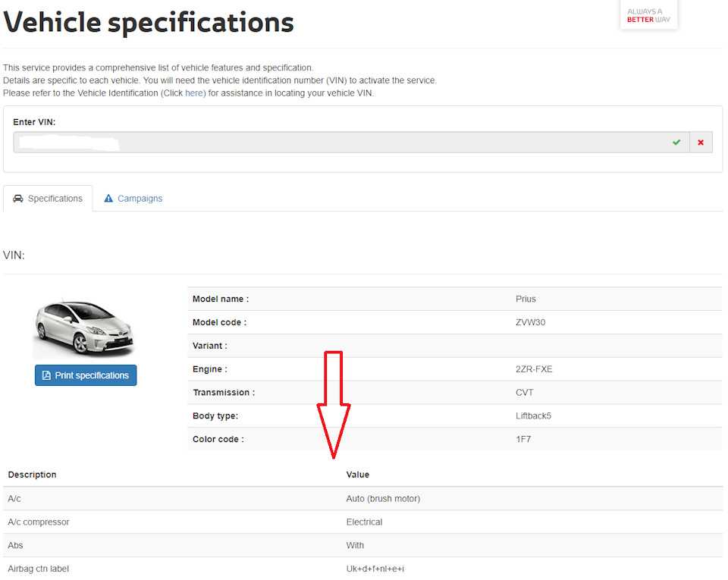Select the 'Uk+d+f+nl+e+i' value cell
Screen dimensions: 728x580
click(375, 569)
